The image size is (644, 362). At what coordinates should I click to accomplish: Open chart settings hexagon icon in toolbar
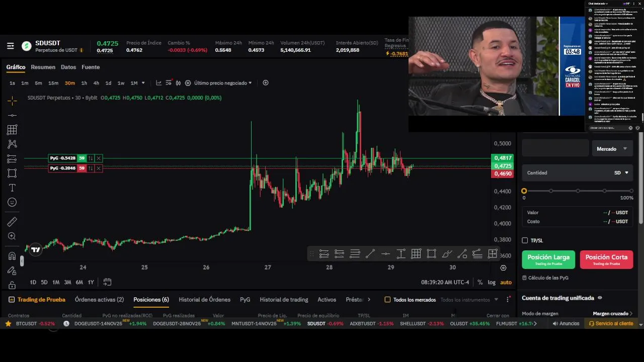188,83
